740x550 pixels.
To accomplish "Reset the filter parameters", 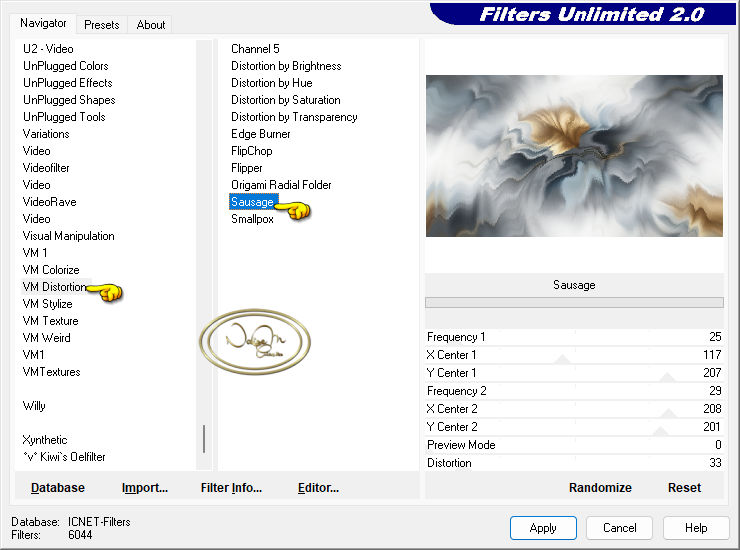I will 684,488.
